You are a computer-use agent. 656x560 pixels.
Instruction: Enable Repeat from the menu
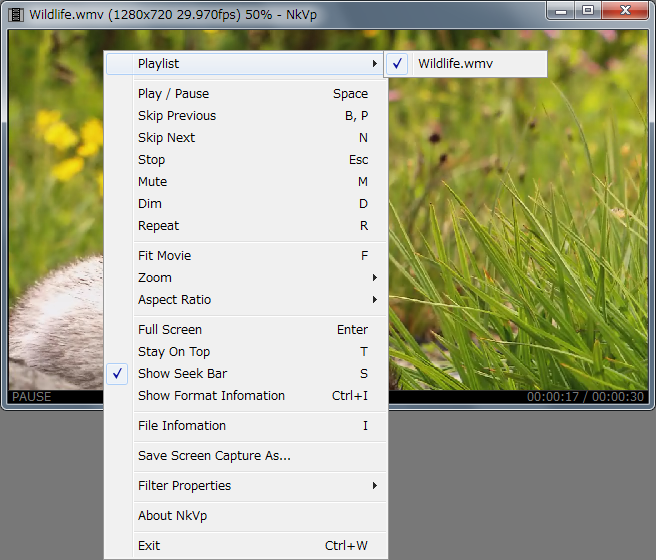(x=245, y=226)
